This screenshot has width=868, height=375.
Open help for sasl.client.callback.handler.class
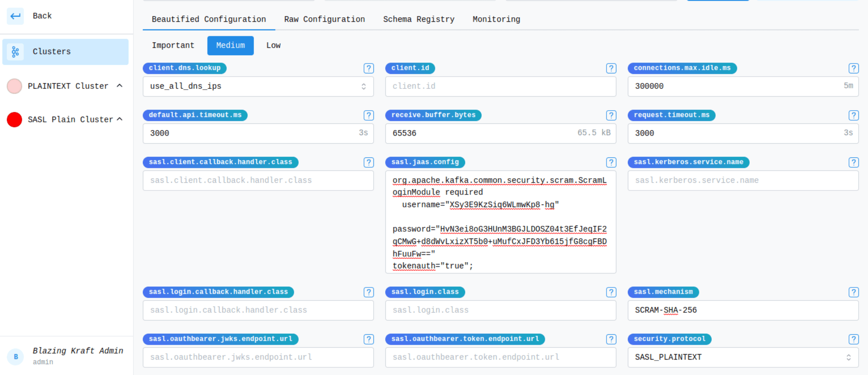coord(369,162)
